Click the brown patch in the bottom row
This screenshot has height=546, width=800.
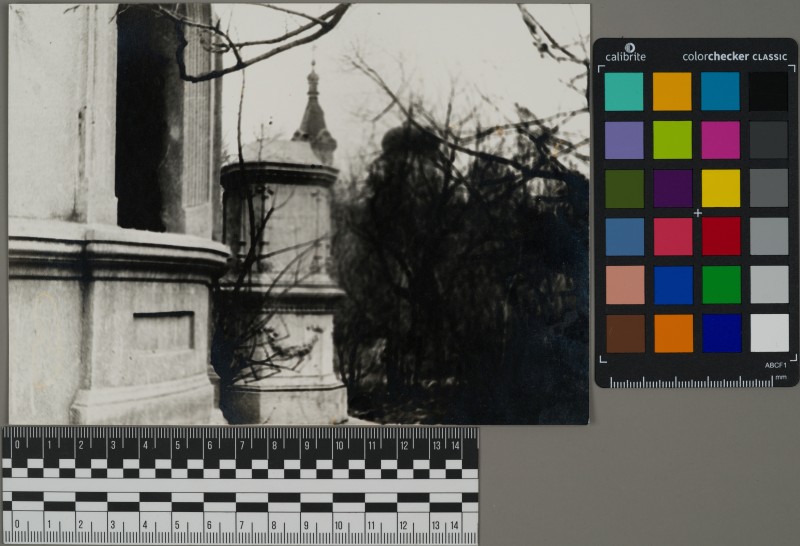[x=624, y=333]
